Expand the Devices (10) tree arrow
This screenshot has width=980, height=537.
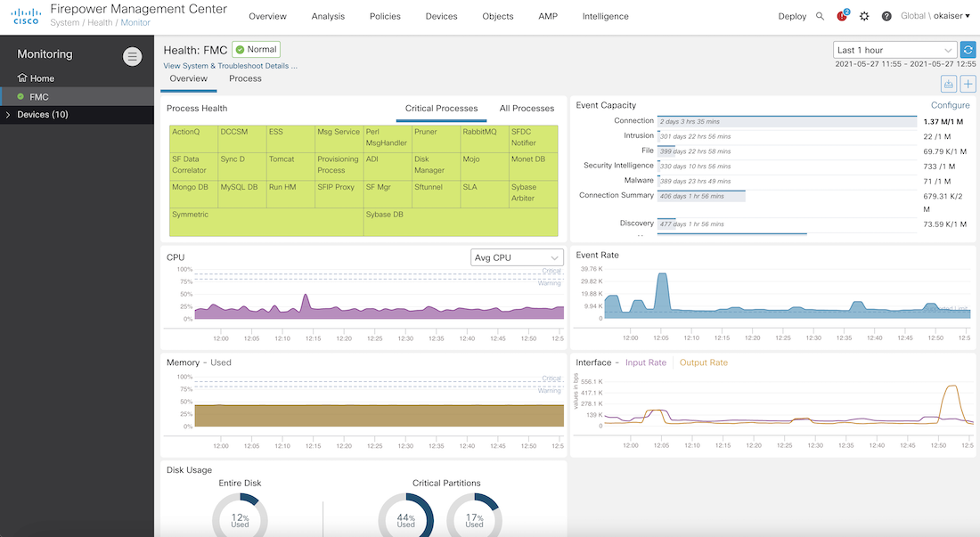coord(7,115)
